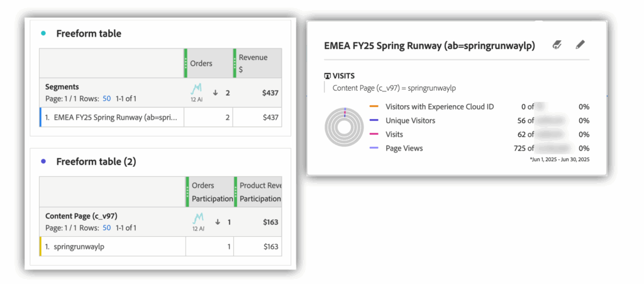Click the Revenue $ column header
The image size is (644, 284).
click(257, 64)
